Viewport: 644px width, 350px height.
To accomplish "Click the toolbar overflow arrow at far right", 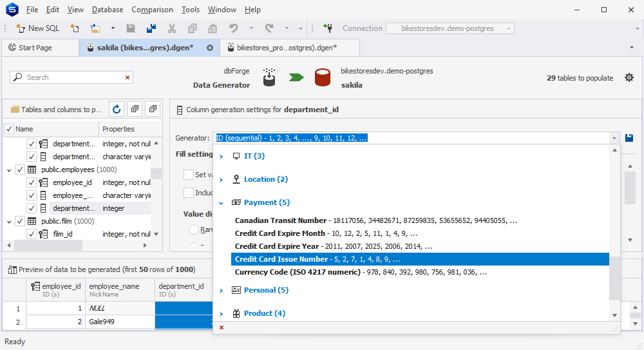I will coord(638,29).
